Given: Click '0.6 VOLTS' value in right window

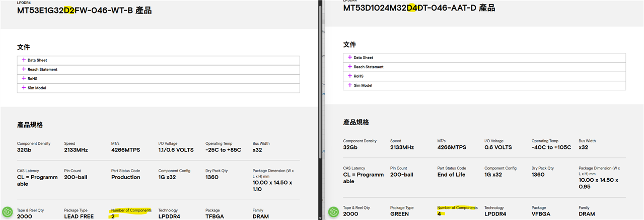Looking at the screenshot, I should pyautogui.click(x=499, y=147).
